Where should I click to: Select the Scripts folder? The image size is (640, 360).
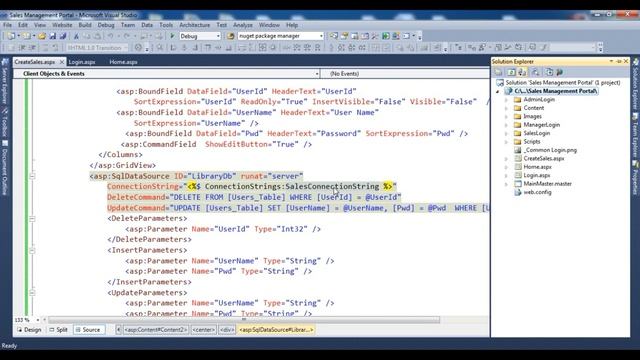click(x=531, y=142)
